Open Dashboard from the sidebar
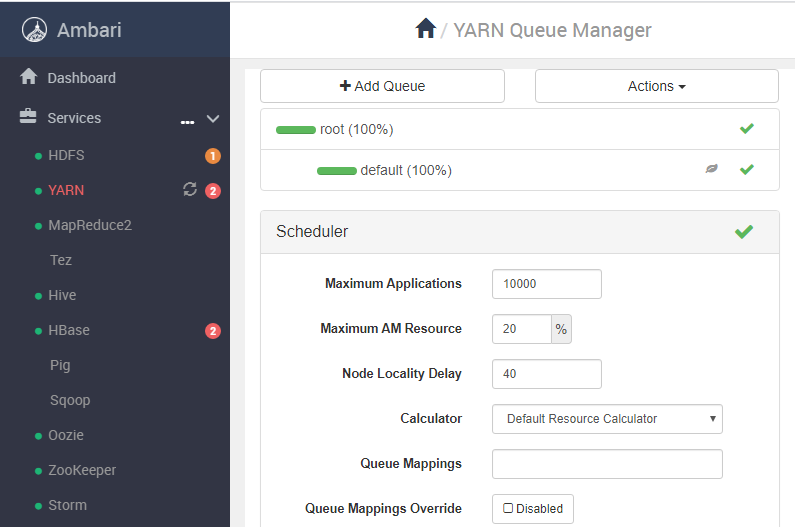 point(82,78)
